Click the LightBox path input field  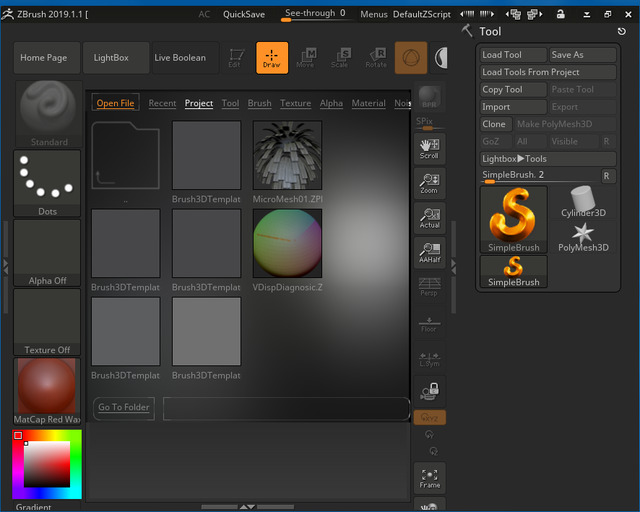click(287, 408)
